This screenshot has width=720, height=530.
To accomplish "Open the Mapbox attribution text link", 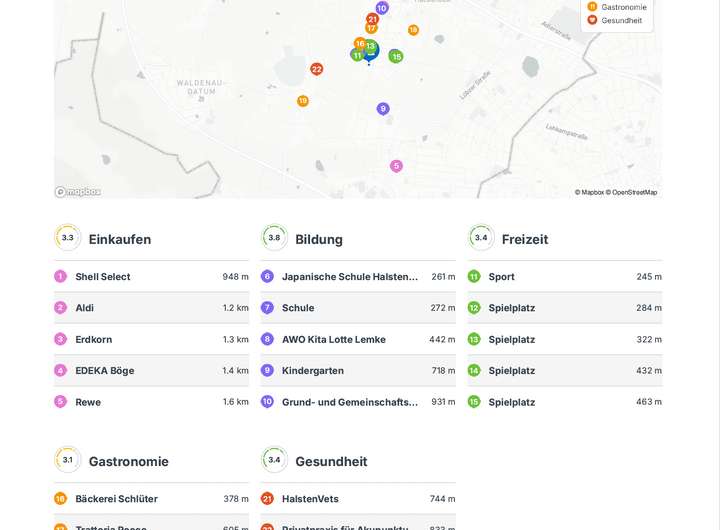I will point(590,192).
